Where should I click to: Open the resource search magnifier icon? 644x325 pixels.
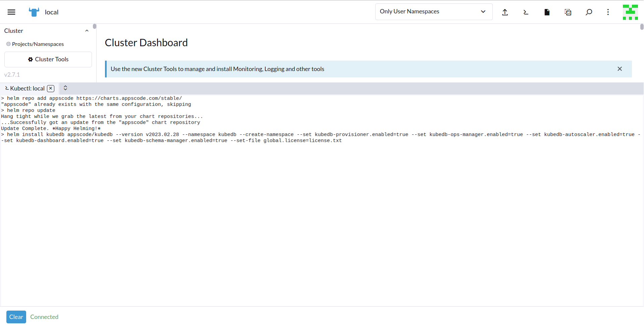(589, 12)
